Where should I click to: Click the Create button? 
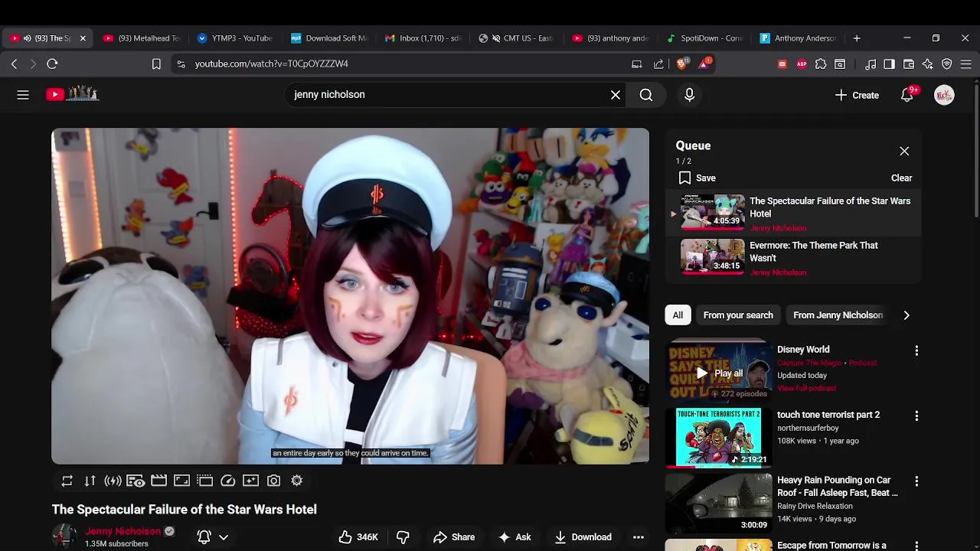pyautogui.click(x=857, y=95)
